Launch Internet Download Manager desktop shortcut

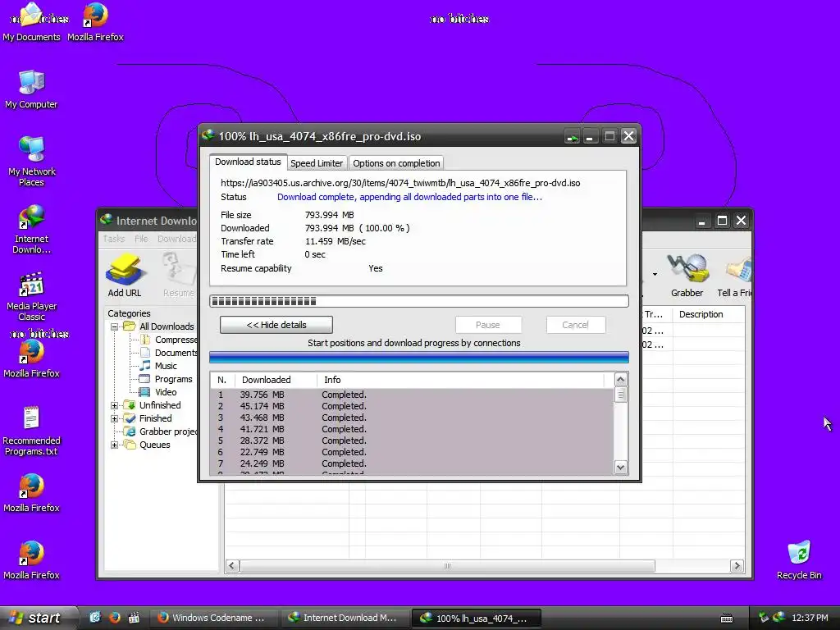tap(32, 229)
